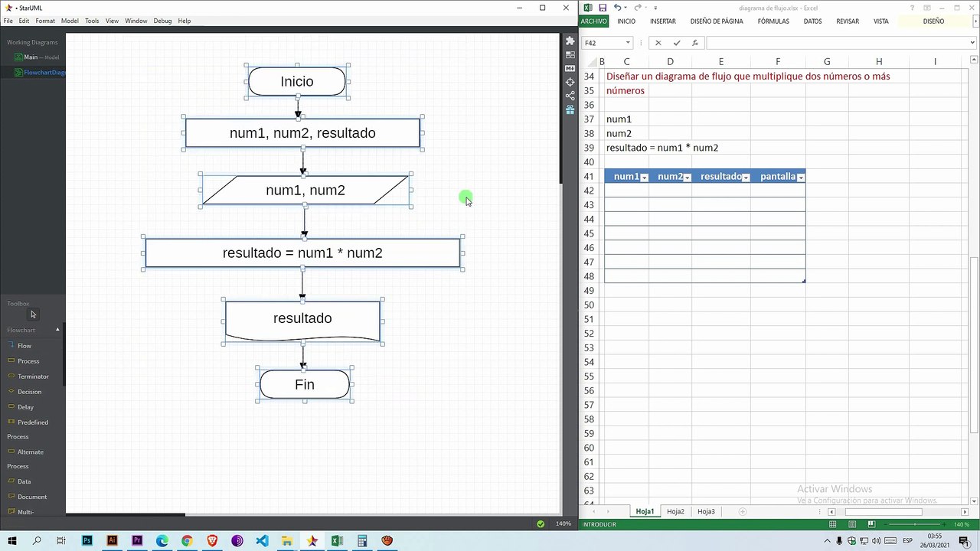Activate the selection pointer tool in Toolbox

click(33, 315)
